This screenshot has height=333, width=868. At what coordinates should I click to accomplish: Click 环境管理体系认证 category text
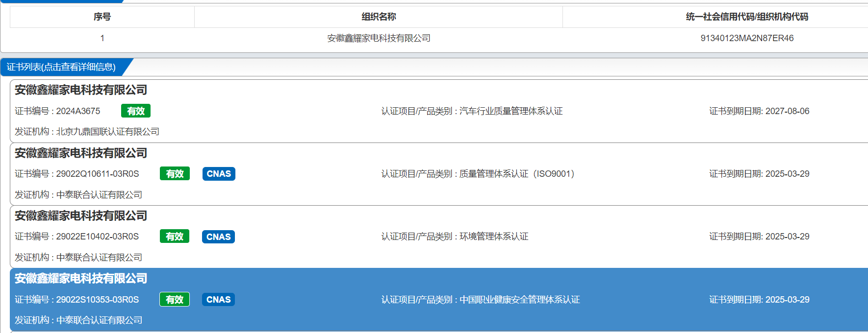494,237
